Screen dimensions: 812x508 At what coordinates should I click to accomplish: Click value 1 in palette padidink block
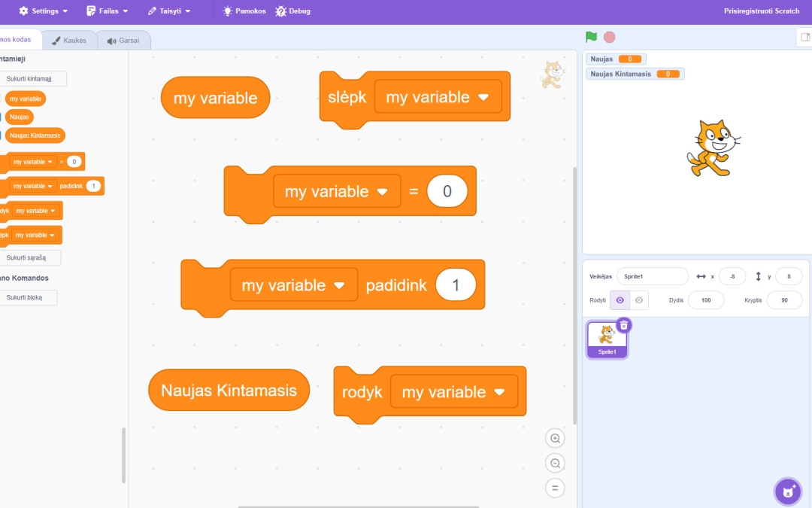93,186
